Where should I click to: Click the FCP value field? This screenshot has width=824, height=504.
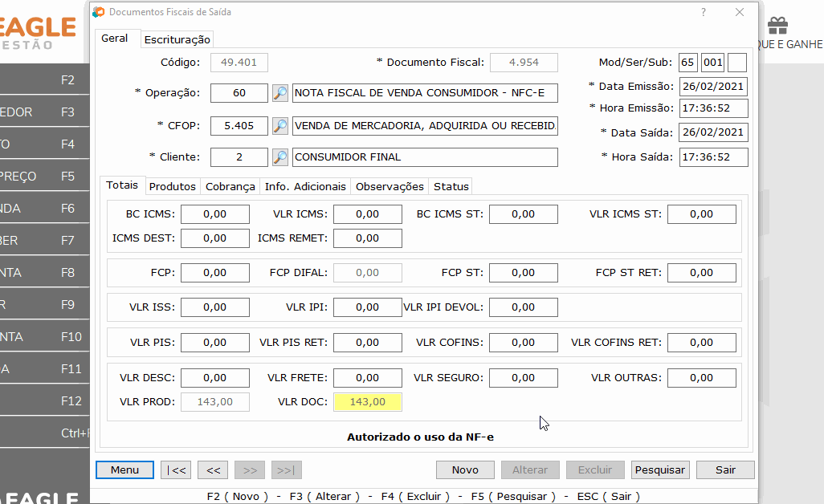[x=215, y=273]
